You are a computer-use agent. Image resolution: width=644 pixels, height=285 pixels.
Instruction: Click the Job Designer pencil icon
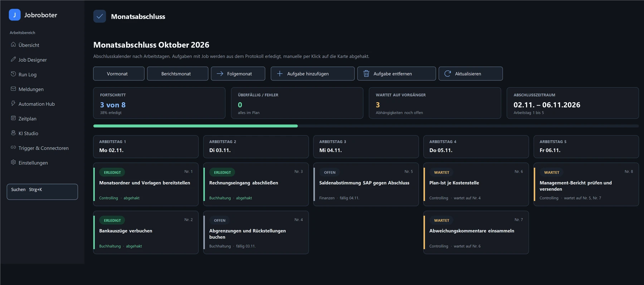click(x=13, y=59)
